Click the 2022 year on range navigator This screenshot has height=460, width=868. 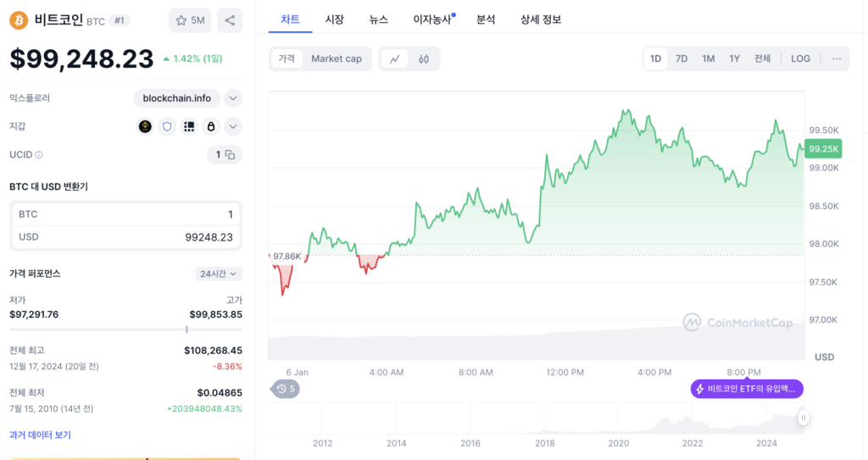693,443
